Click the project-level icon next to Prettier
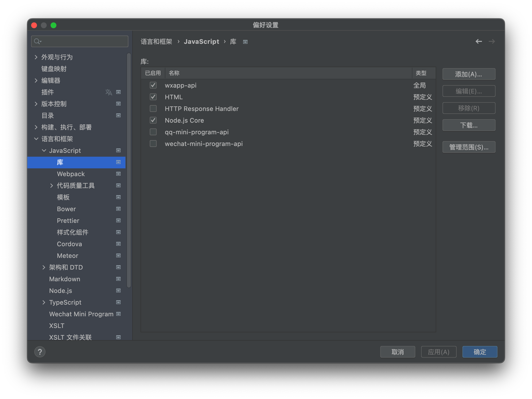This screenshot has width=532, height=399. [118, 220]
